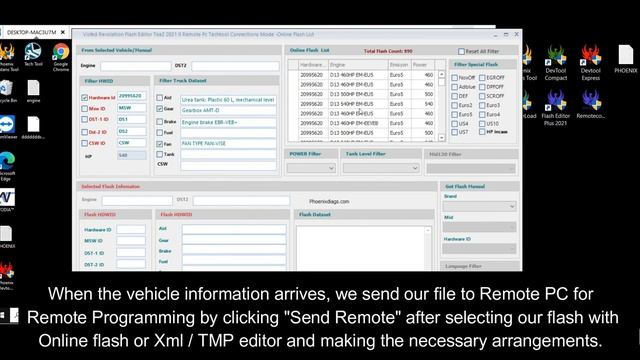The height and width of the screenshot is (360, 640).
Task: Enable the US10 special flash filter
Action: pos(482,124)
